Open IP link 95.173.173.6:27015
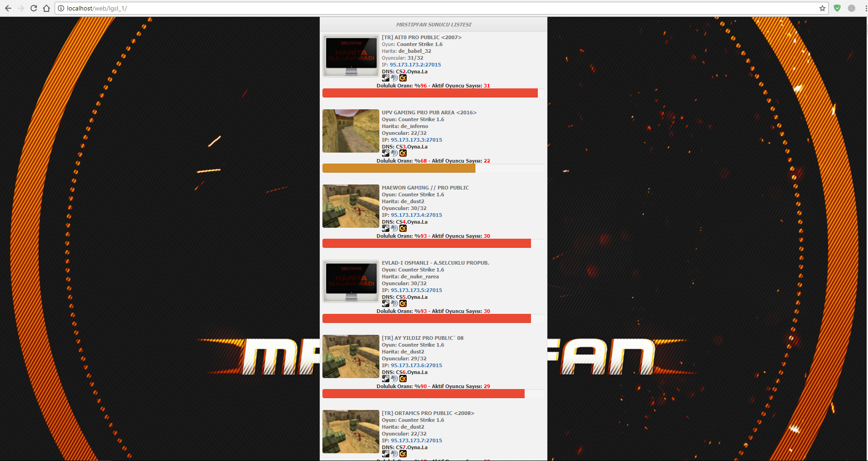Image resolution: width=868 pixels, height=461 pixels. (x=416, y=365)
